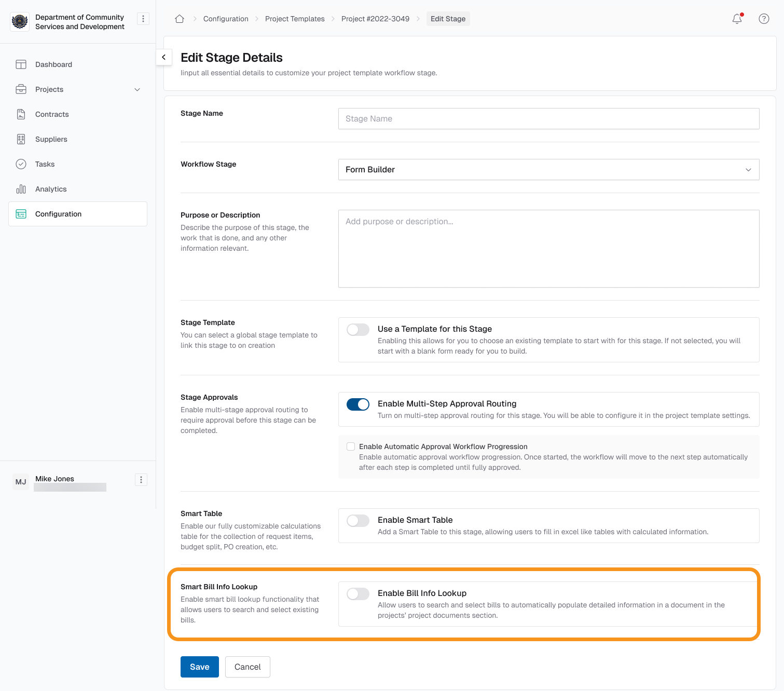Image resolution: width=784 pixels, height=691 pixels.
Task: Turn on Enable Smart Table switch
Action: pos(358,521)
